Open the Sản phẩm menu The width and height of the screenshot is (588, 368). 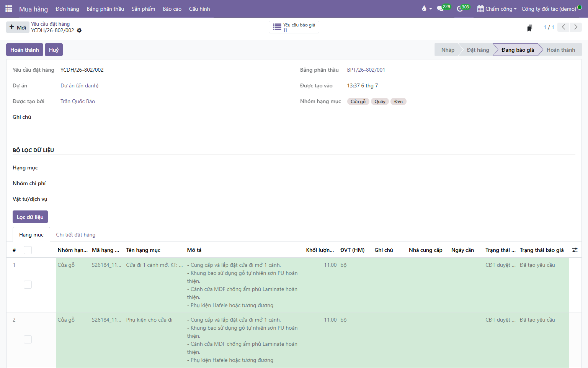[143, 9]
